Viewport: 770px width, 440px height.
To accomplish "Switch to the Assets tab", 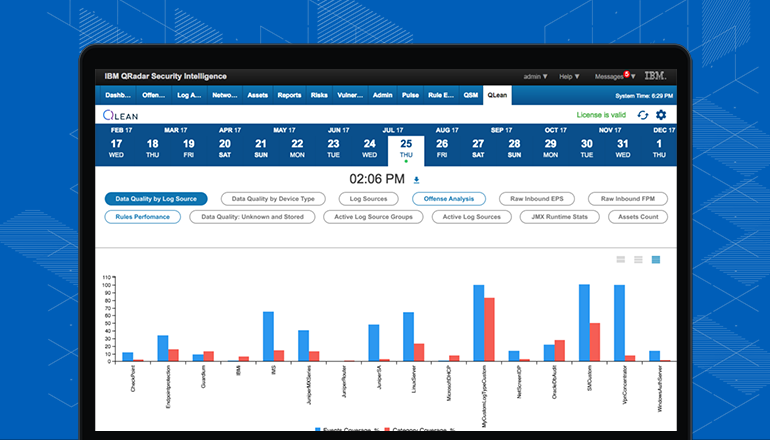I will (x=257, y=95).
